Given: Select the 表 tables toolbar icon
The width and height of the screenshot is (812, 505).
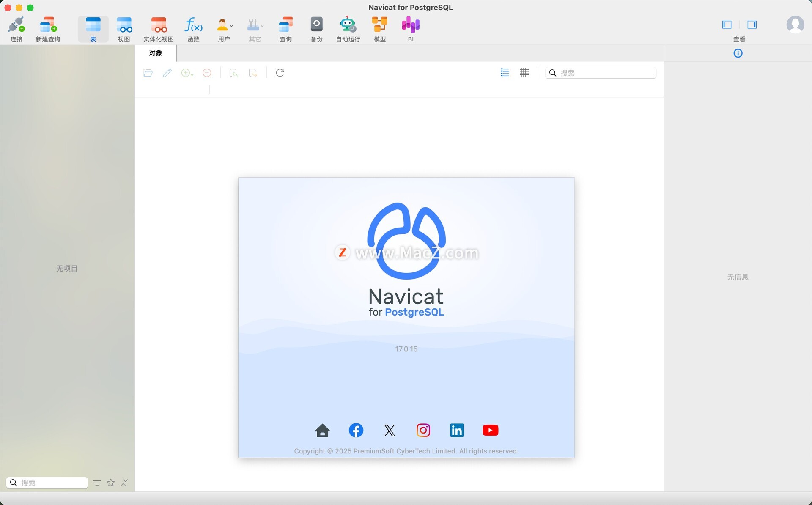Looking at the screenshot, I should (93, 29).
